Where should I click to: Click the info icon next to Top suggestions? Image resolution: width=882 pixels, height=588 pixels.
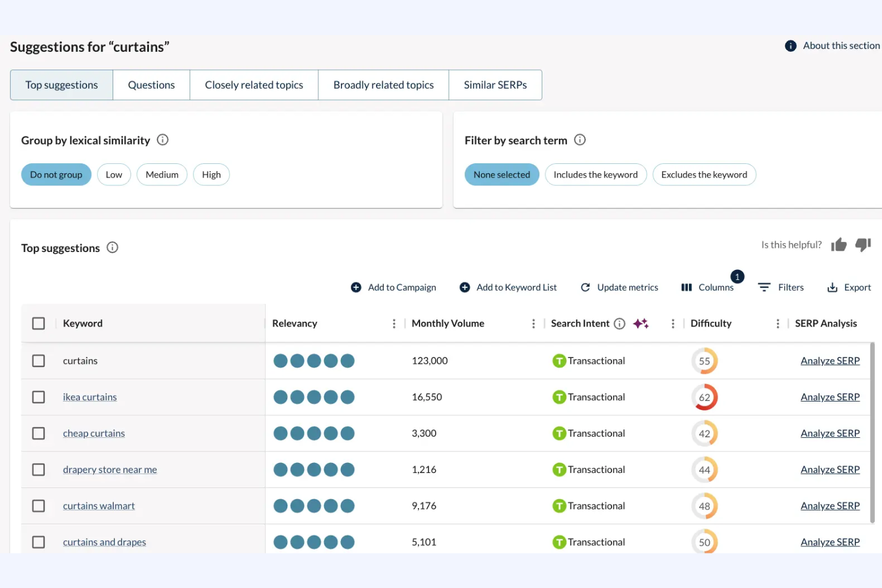pyautogui.click(x=112, y=247)
